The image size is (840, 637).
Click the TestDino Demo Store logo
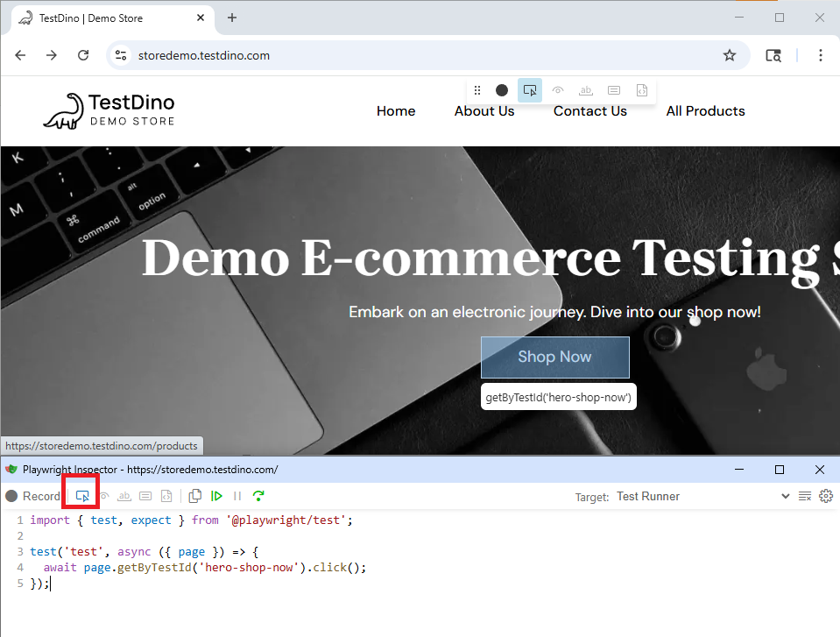[x=109, y=111]
